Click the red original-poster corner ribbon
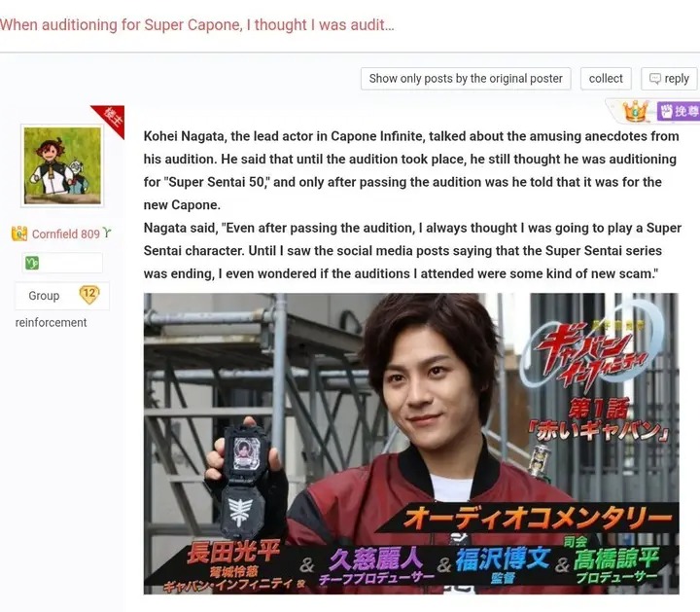700x612 pixels. 110,120
